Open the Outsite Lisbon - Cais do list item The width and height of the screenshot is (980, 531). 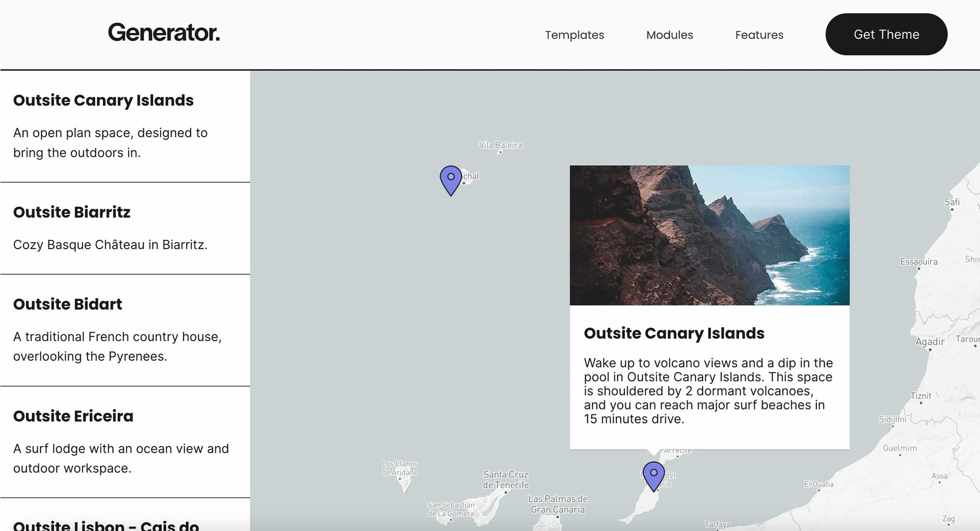tap(125, 515)
